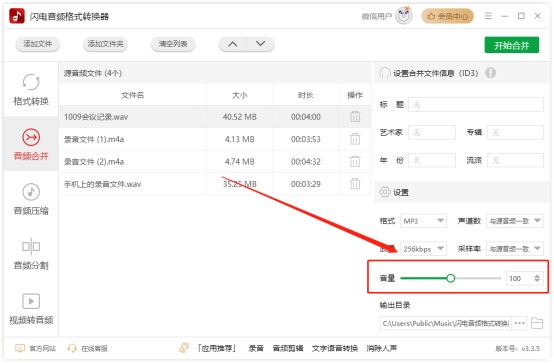Open 在线客服 online support
This screenshot has height=363, width=554.
[x=88, y=349]
